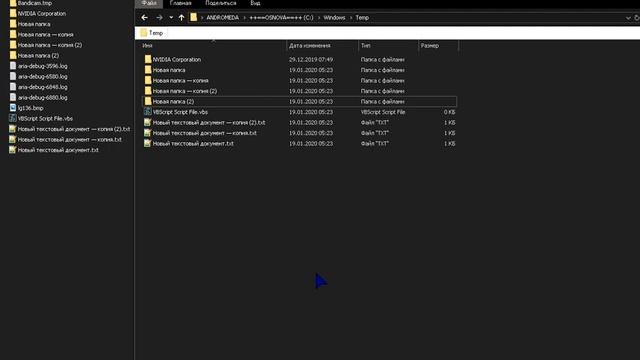This screenshot has height=360, width=640.
Task: Select Новый текстовый документ — копия (2).txt icon in list
Action: tap(148, 122)
